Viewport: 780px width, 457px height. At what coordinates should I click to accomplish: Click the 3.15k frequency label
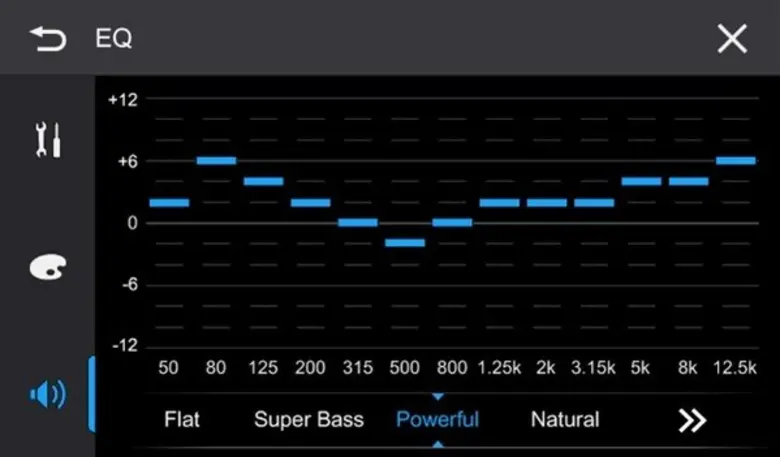(x=593, y=368)
